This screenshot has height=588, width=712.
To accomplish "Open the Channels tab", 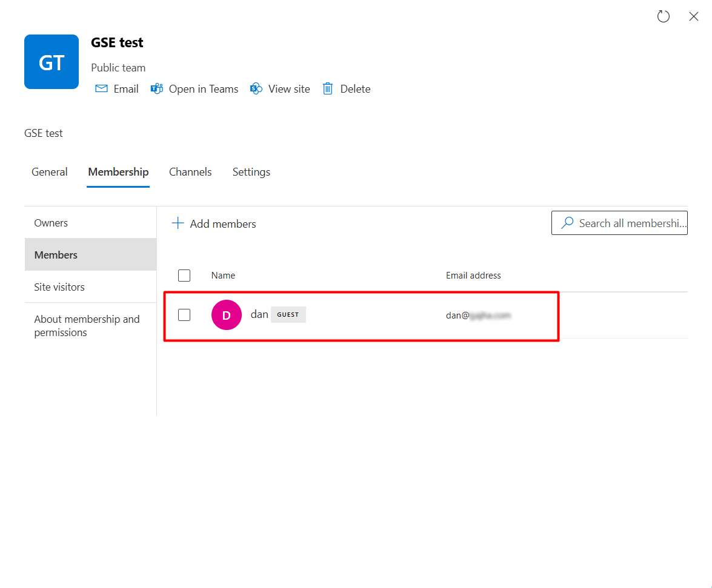I will (190, 172).
